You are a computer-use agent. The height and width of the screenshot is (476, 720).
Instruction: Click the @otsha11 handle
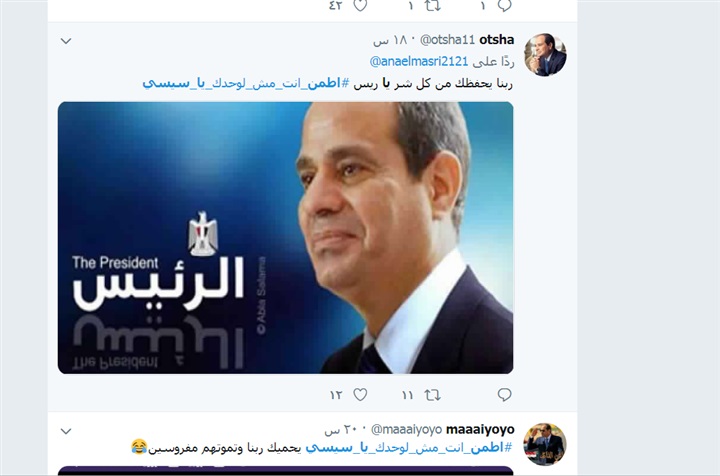click(447, 40)
